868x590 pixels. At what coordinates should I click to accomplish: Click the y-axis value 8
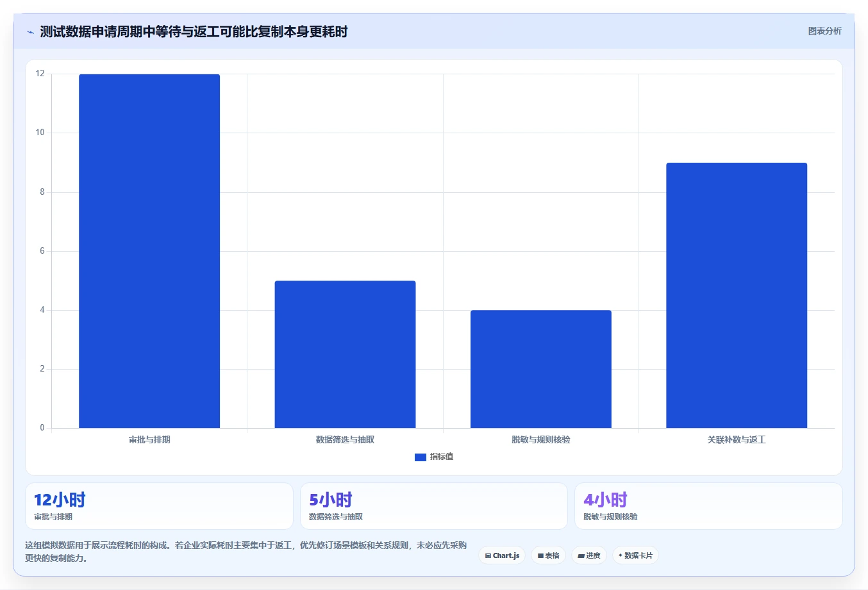(x=42, y=192)
